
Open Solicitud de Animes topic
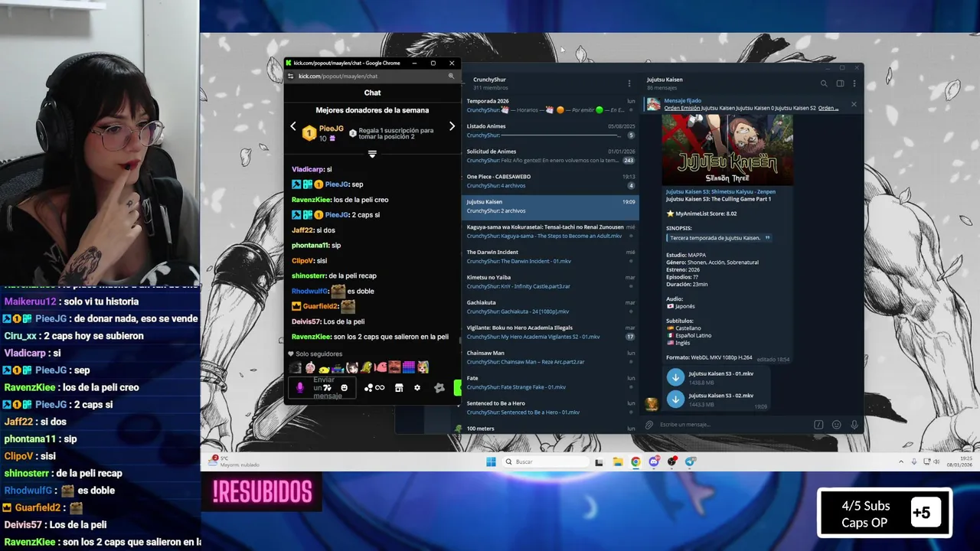[550, 156]
